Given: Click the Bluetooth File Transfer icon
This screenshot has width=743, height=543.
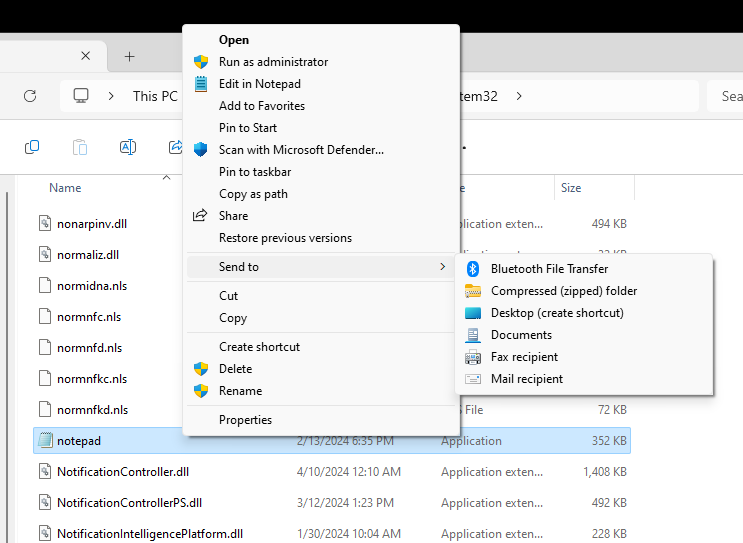Looking at the screenshot, I should 473,269.
